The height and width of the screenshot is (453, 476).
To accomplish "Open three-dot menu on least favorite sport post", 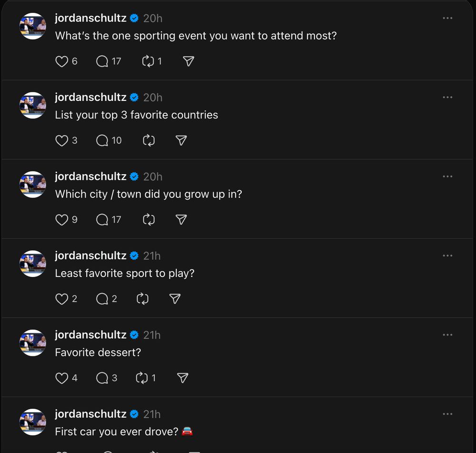I will 447,256.
